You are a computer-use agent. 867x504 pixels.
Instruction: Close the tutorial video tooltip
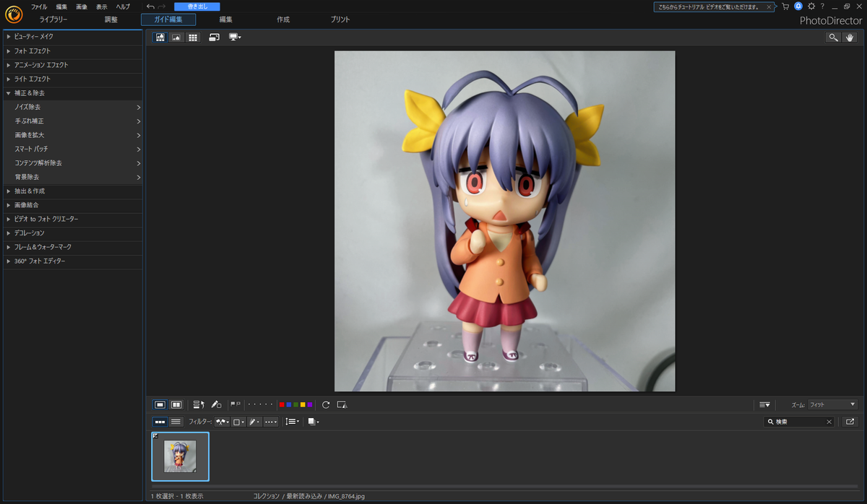click(769, 6)
